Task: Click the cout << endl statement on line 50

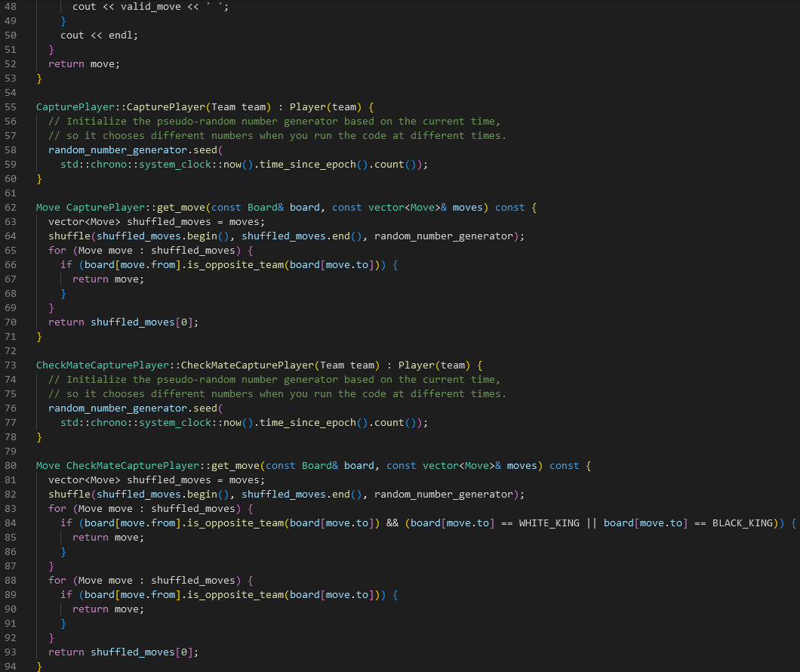Action: click(x=100, y=35)
